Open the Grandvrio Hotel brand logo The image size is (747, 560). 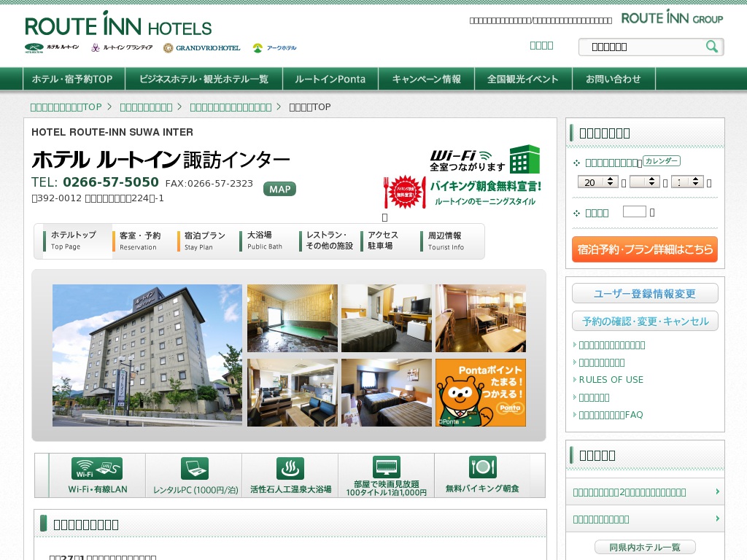coord(201,47)
